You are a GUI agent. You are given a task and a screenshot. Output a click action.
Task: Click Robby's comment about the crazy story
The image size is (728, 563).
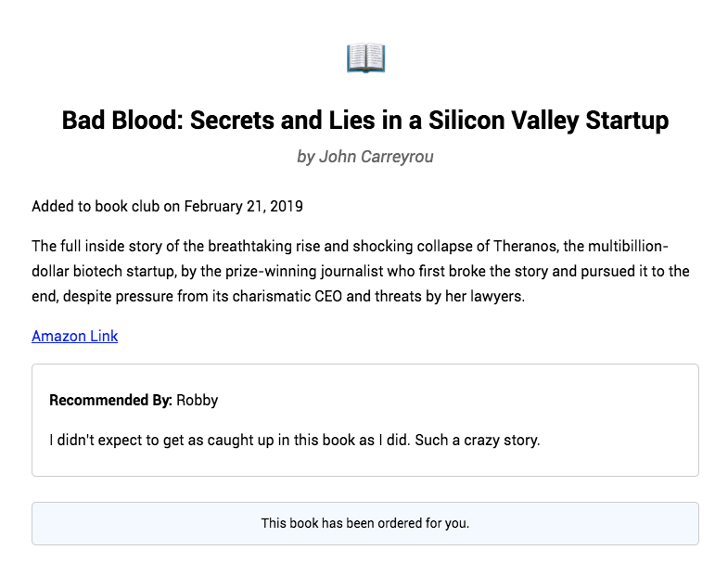point(295,440)
